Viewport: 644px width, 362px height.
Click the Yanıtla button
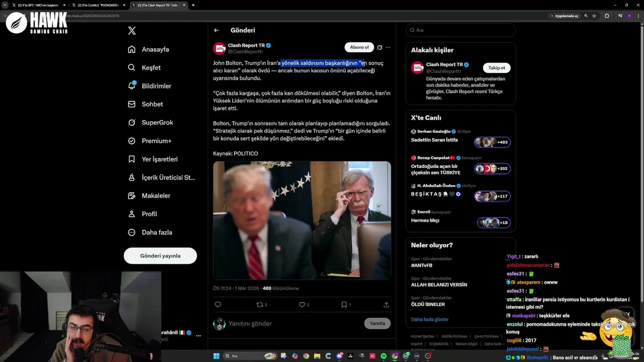click(377, 323)
